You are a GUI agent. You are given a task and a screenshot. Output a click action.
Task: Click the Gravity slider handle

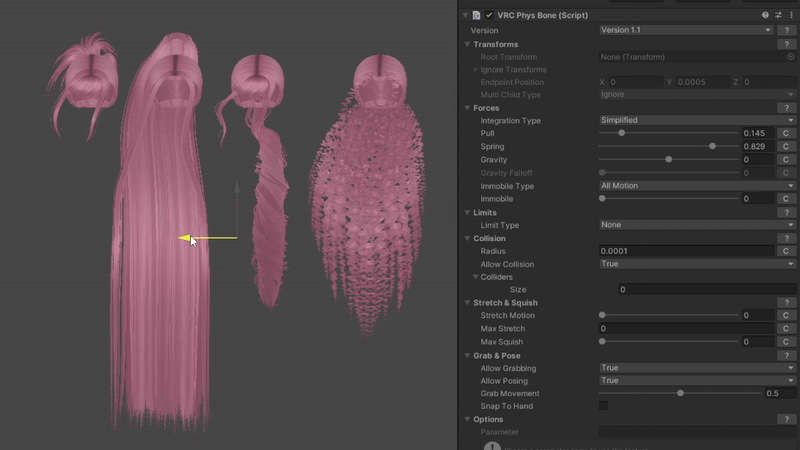pyautogui.click(x=668, y=160)
